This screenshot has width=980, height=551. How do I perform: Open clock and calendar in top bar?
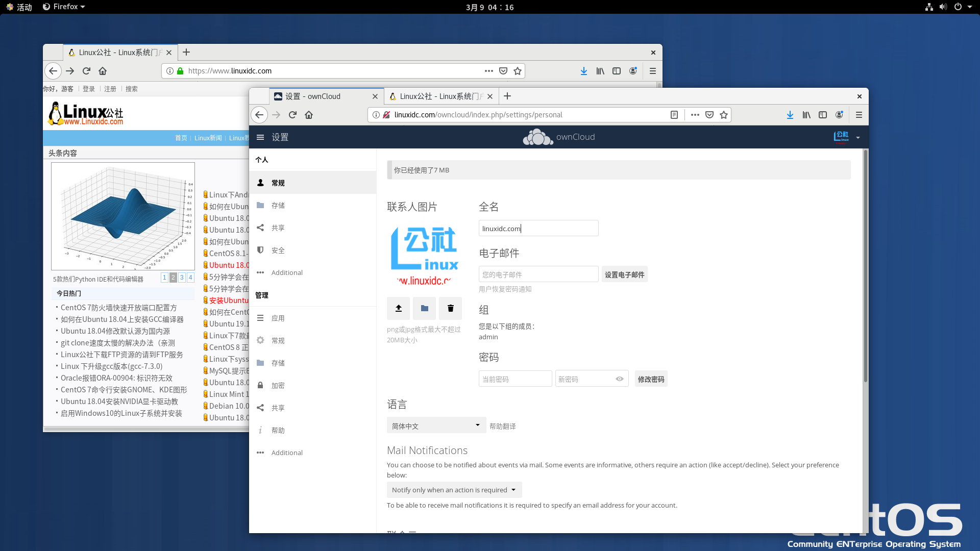(x=489, y=7)
